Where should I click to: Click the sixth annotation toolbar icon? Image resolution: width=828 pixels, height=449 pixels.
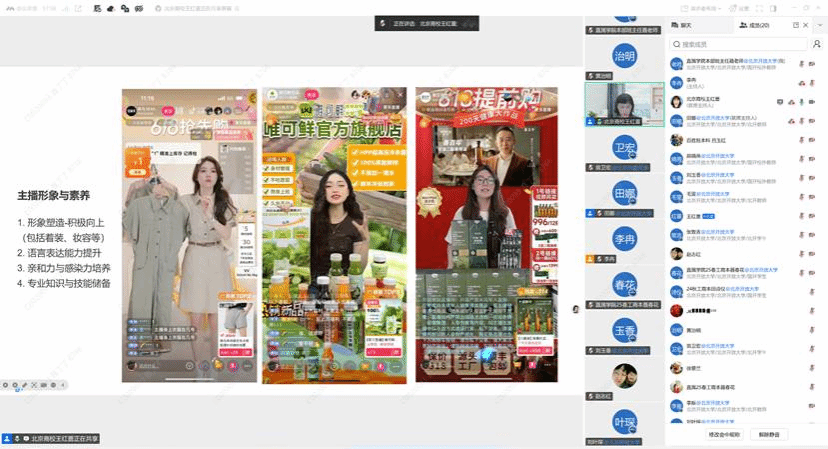click(53, 385)
